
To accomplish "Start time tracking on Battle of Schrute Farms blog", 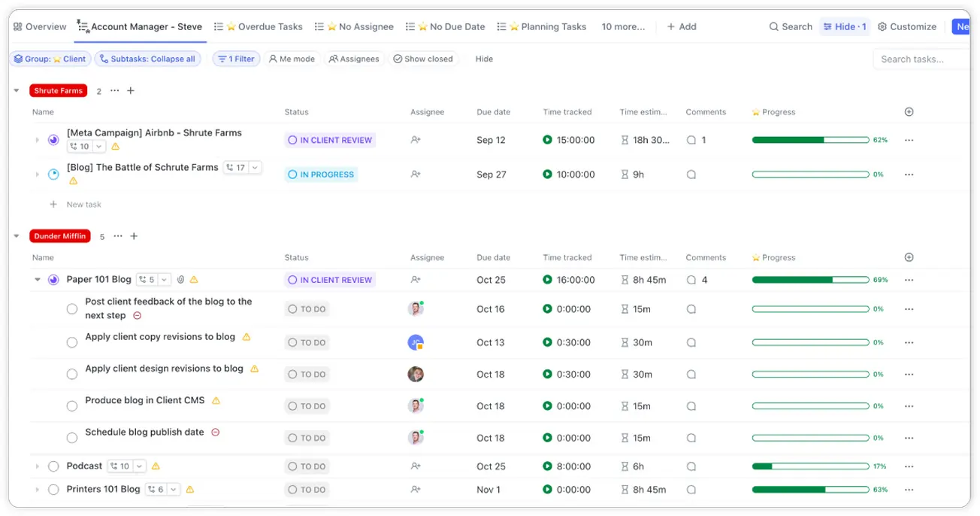I will [x=547, y=175].
